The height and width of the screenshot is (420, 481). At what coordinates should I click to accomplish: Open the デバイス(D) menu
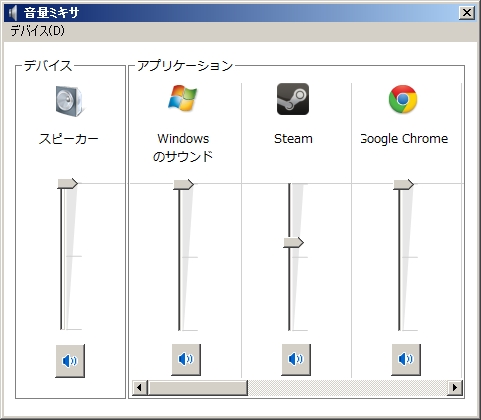tap(37, 31)
